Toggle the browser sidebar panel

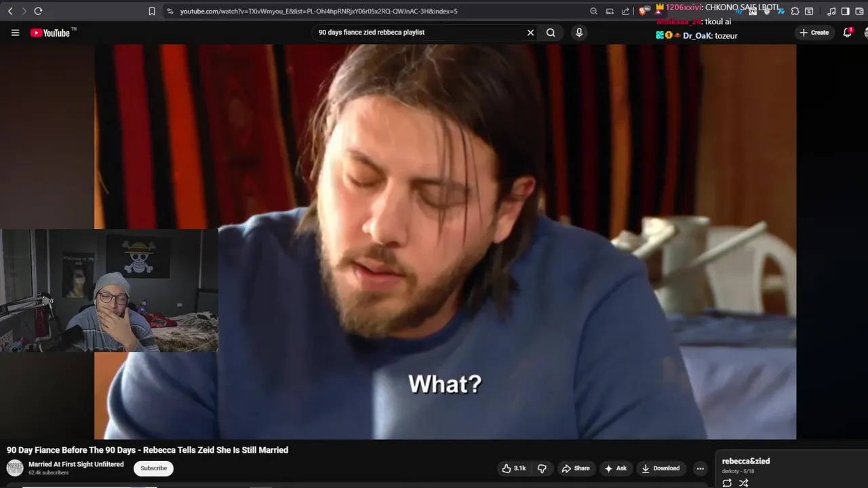point(845,11)
